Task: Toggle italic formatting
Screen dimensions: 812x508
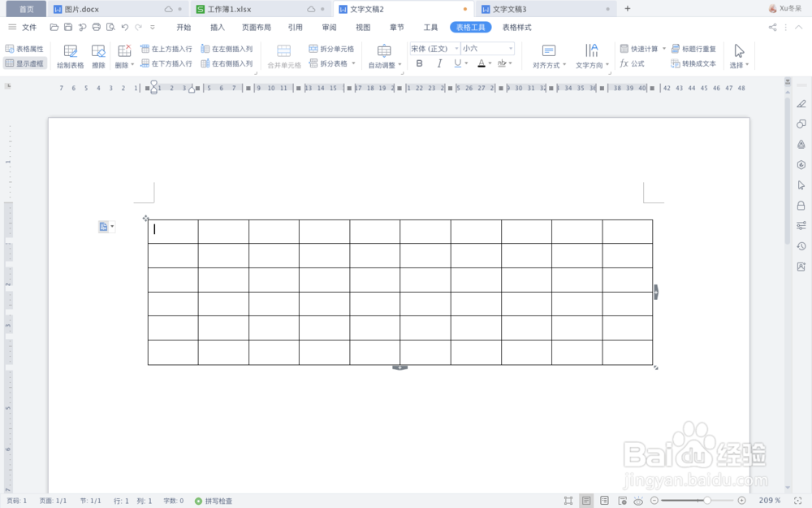Action: (x=439, y=63)
